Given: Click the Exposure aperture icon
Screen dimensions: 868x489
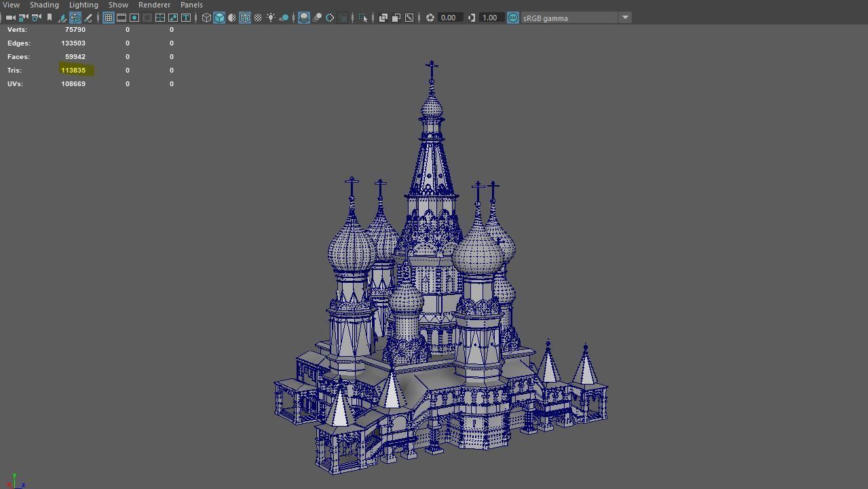Looking at the screenshot, I should pos(430,18).
